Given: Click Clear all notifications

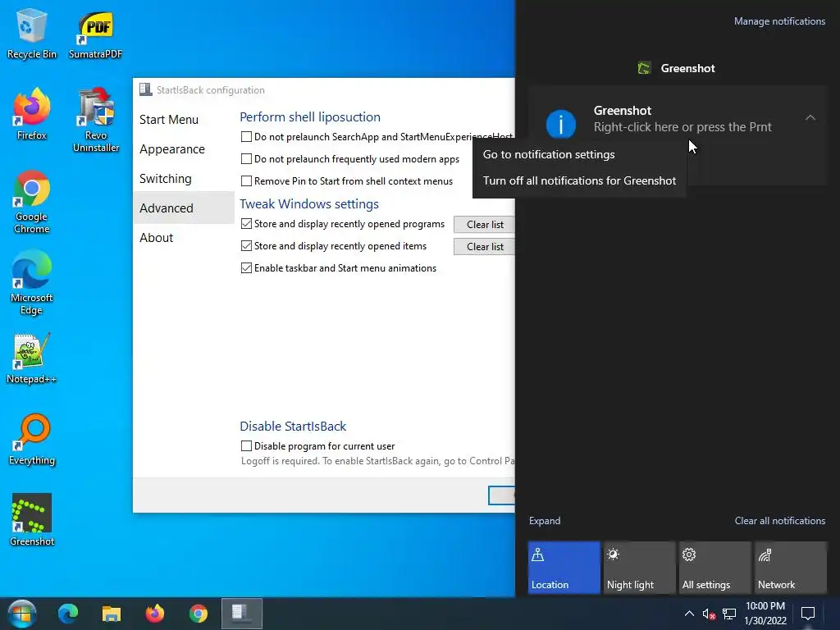Looking at the screenshot, I should [779, 521].
